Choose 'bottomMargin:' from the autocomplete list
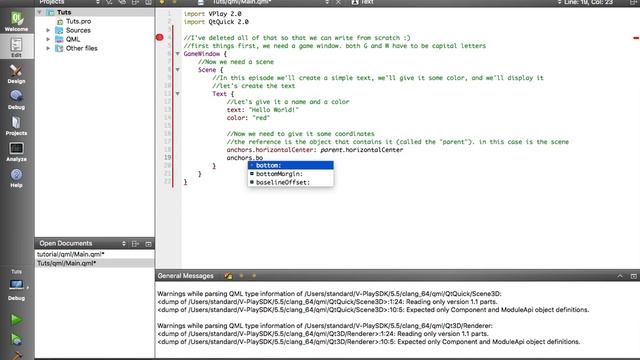 (x=291, y=174)
